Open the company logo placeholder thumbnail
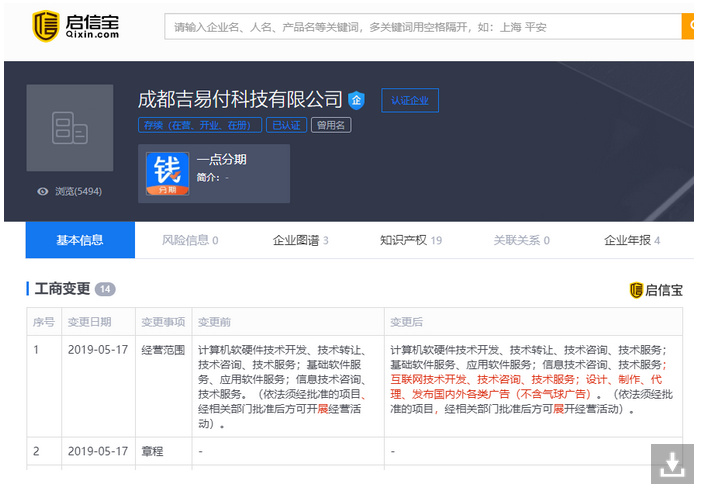 click(x=70, y=128)
